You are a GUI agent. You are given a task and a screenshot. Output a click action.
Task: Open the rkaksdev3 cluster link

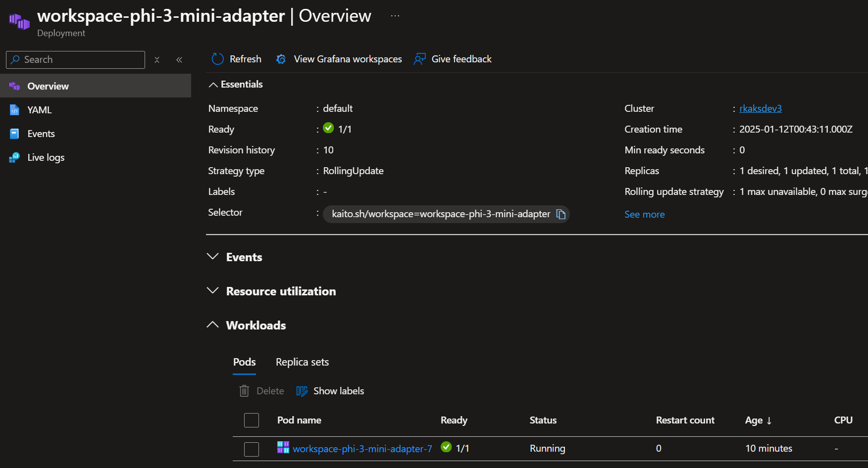tap(760, 108)
